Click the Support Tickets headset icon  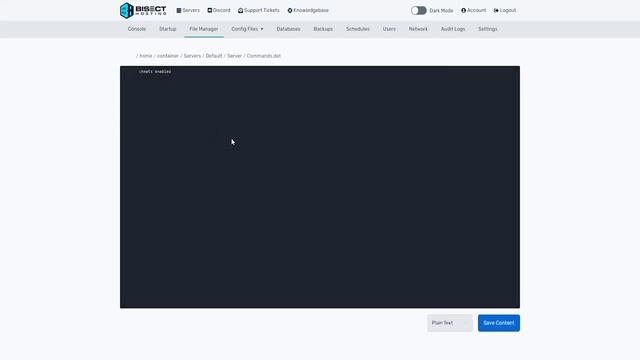pos(240,11)
